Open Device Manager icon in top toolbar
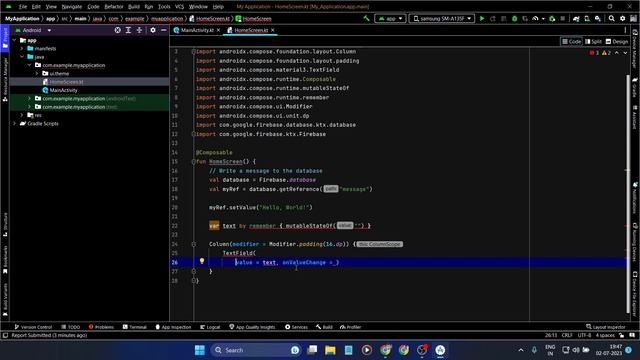 click(x=587, y=18)
